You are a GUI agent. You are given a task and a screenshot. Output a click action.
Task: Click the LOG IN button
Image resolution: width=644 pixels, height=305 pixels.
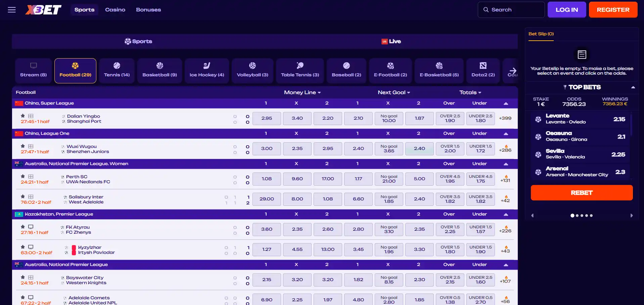(567, 10)
